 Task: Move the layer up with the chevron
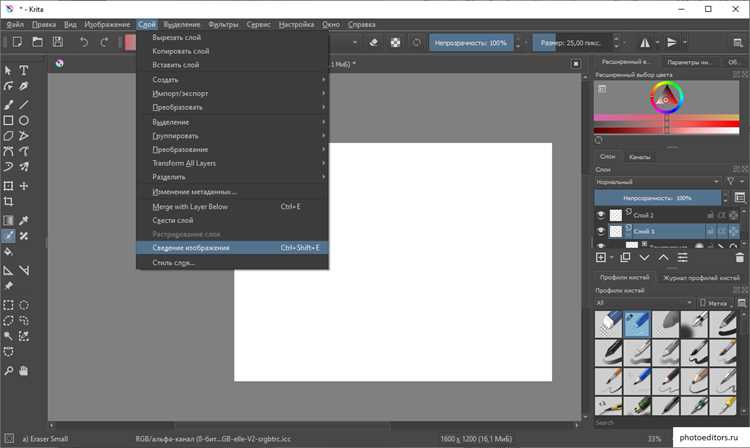coord(663,258)
